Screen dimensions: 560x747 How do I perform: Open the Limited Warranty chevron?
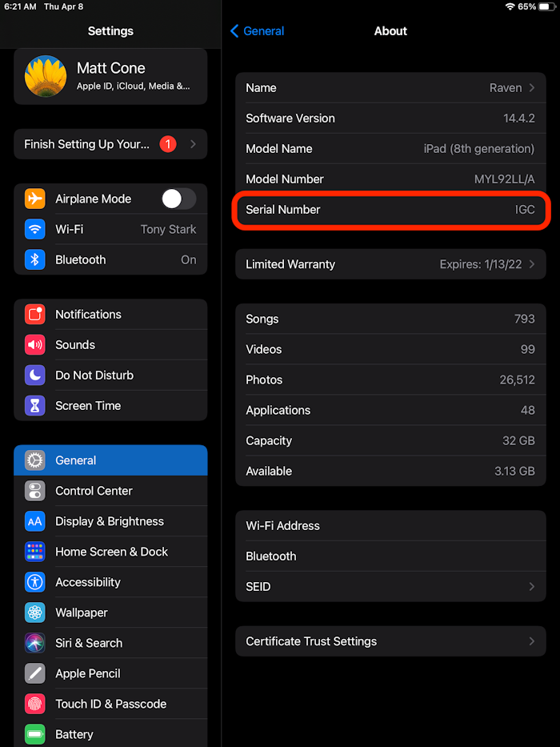point(532,264)
